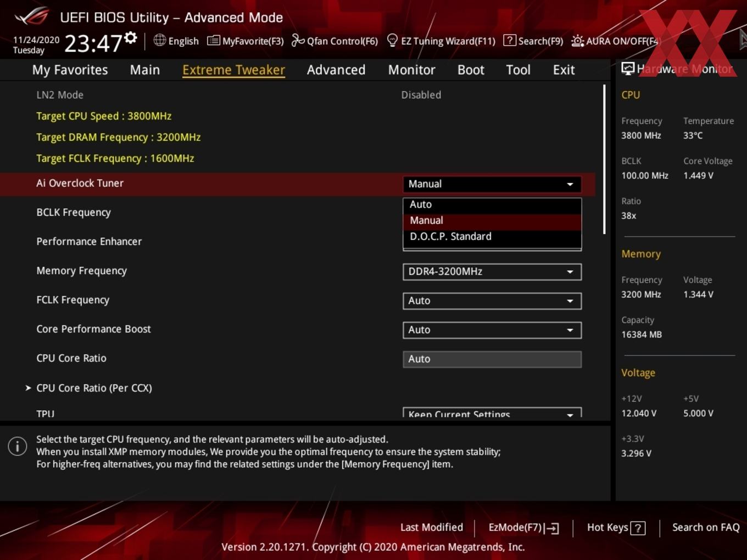
Task: Select the Performance Enhancer row
Action: 89,242
